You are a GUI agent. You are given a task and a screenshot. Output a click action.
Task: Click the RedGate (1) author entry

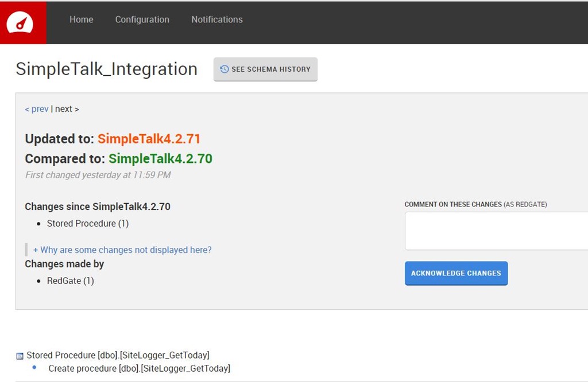70,281
